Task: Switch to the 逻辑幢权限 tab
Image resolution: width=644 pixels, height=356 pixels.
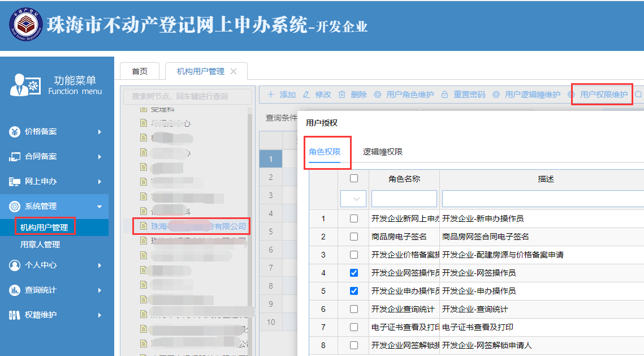Action: (383, 152)
